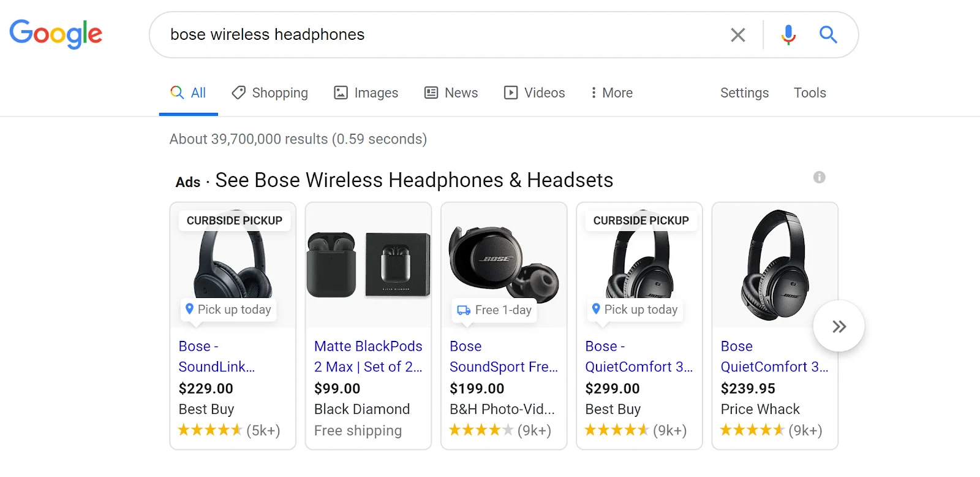Viewport: 980px width, 477px height.
Task: Open the Tools filter options
Action: (810, 93)
